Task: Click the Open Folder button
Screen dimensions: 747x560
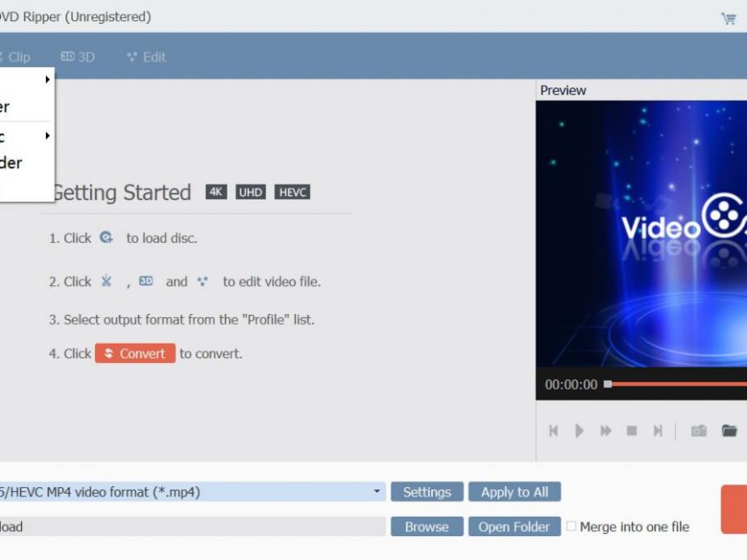Action: (514, 527)
